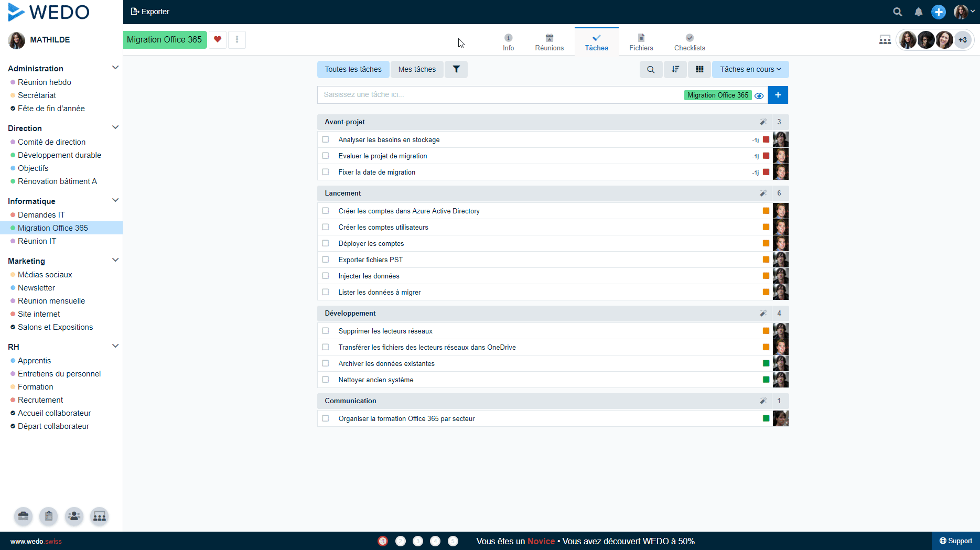Open the Salons et Expositions workspace
980x550 pixels.
[56, 327]
